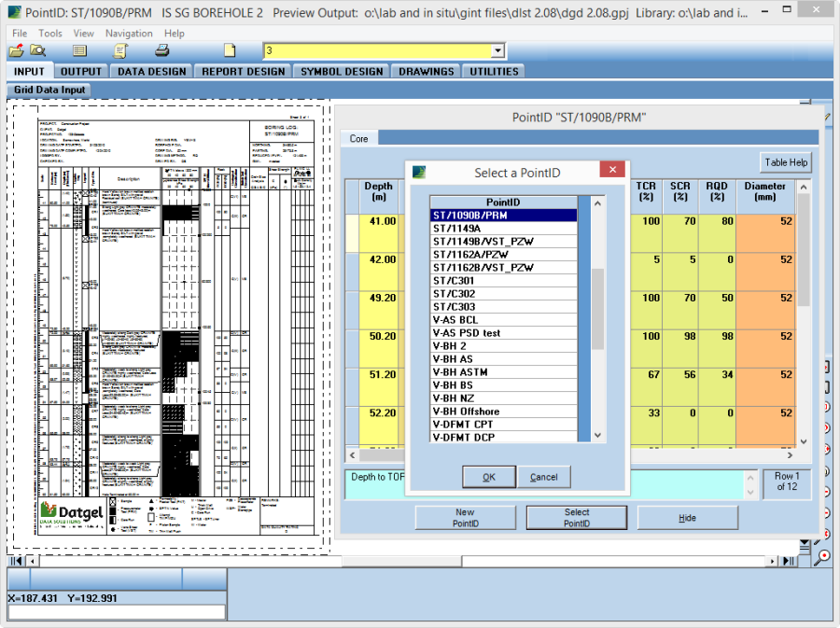Click the folder with magnifier browse icon
840x628 pixels.
pos(37,50)
